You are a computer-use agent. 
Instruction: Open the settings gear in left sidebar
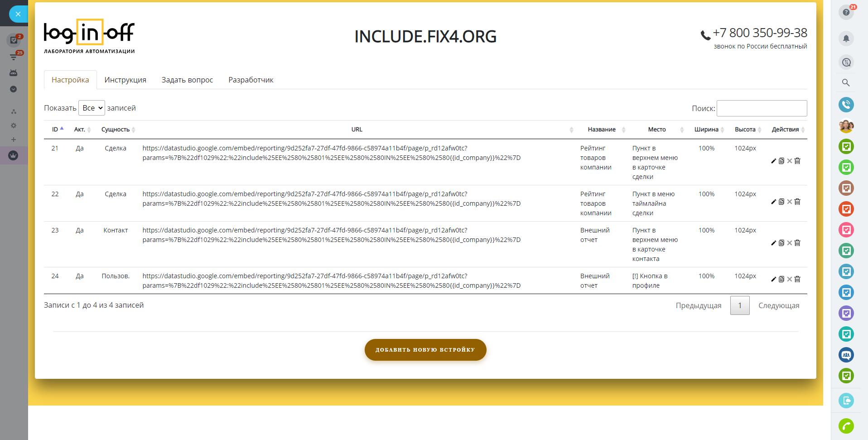tap(14, 126)
